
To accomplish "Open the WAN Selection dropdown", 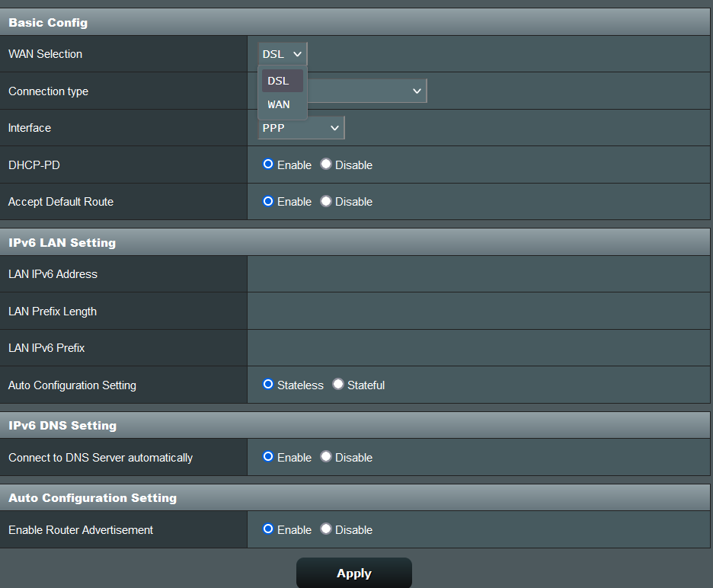I will pos(281,53).
